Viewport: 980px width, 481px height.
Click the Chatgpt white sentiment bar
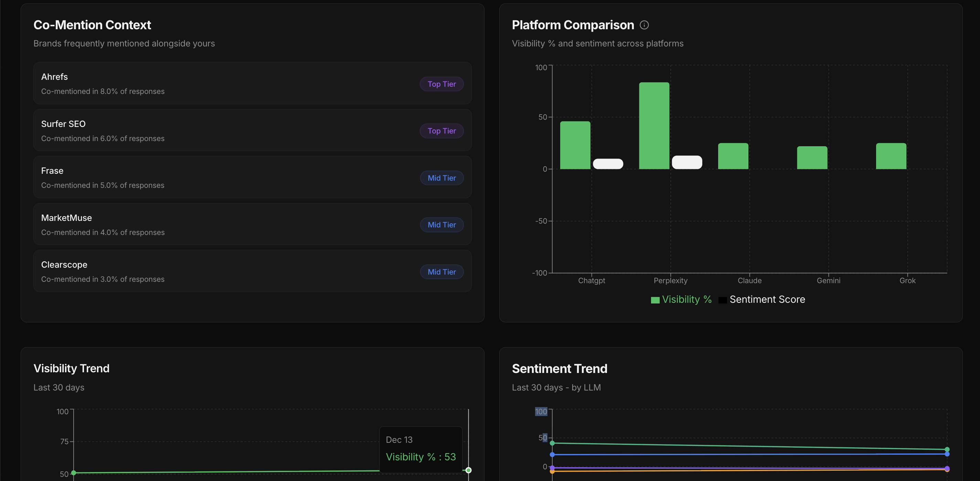coord(608,164)
